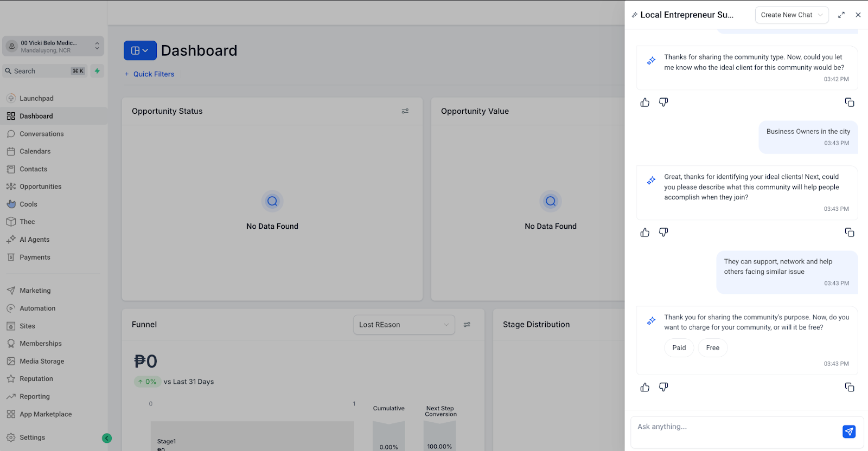Image resolution: width=868 pixels, height=451 pixels.
Task: Add Quick Filters to the dashboard
Action: pos(149,74)
